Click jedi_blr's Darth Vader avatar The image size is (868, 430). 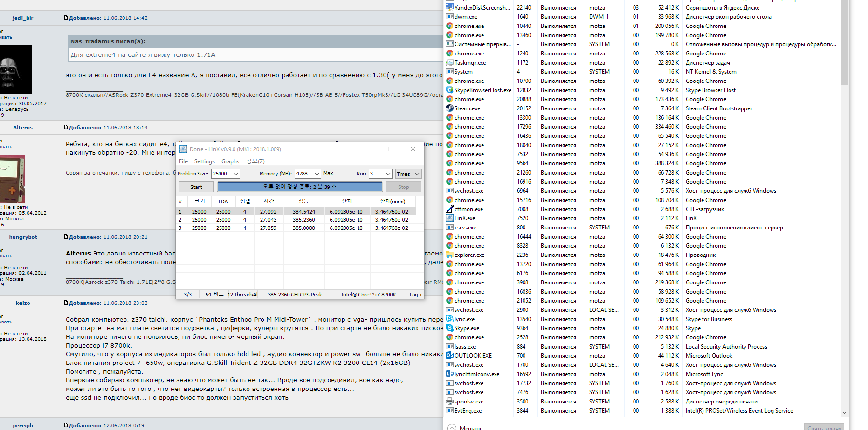pyautogui.click(x=15, y=69)
